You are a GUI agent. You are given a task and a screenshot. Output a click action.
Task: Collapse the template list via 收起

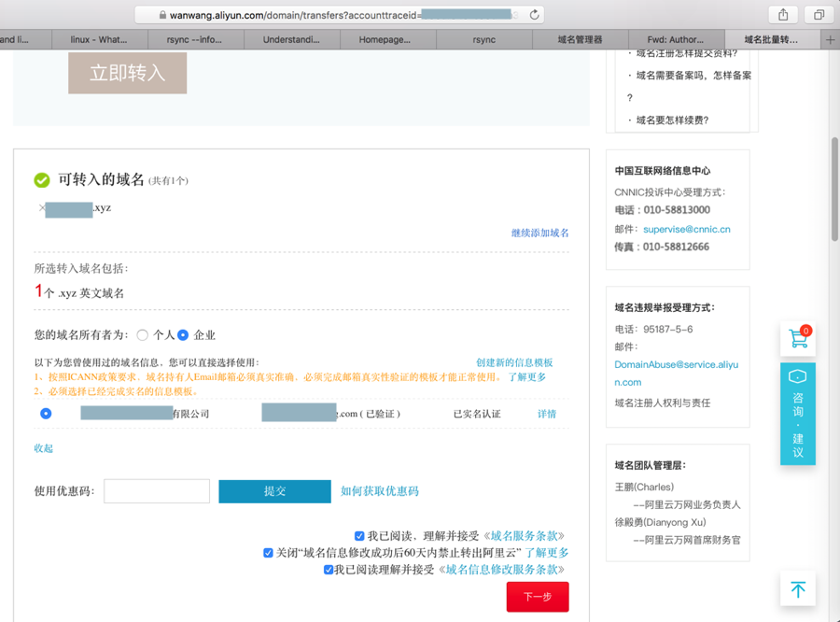[43, 448]
